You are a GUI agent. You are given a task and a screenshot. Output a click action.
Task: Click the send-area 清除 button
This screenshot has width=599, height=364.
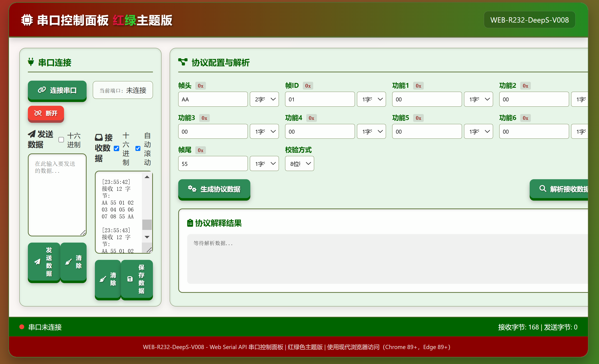[73, 262]
